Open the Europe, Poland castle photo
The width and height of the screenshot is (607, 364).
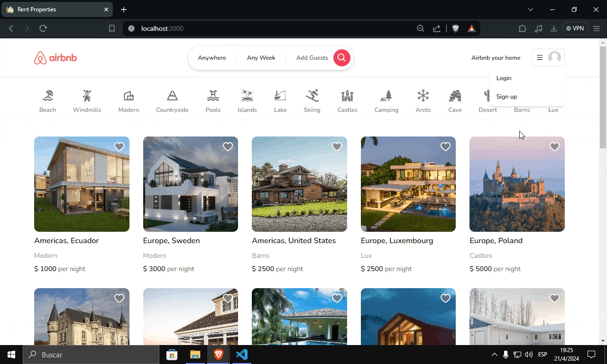pos(517,184)
